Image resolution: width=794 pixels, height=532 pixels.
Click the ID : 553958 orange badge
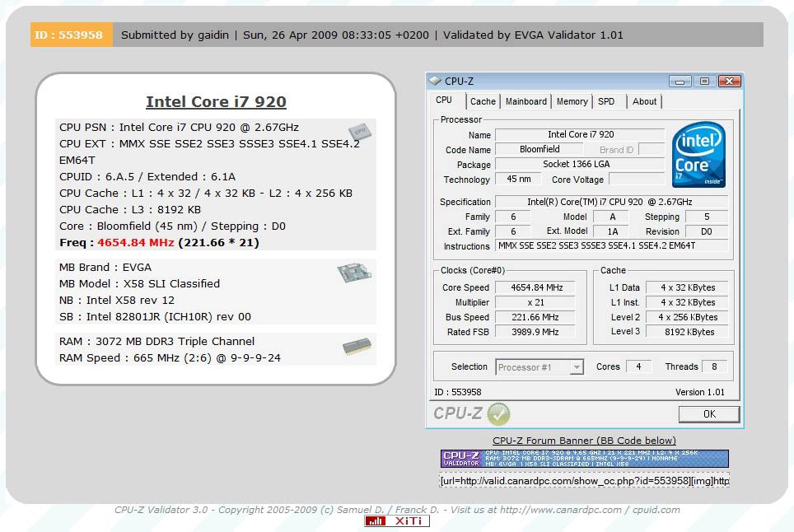coord(72,35)
